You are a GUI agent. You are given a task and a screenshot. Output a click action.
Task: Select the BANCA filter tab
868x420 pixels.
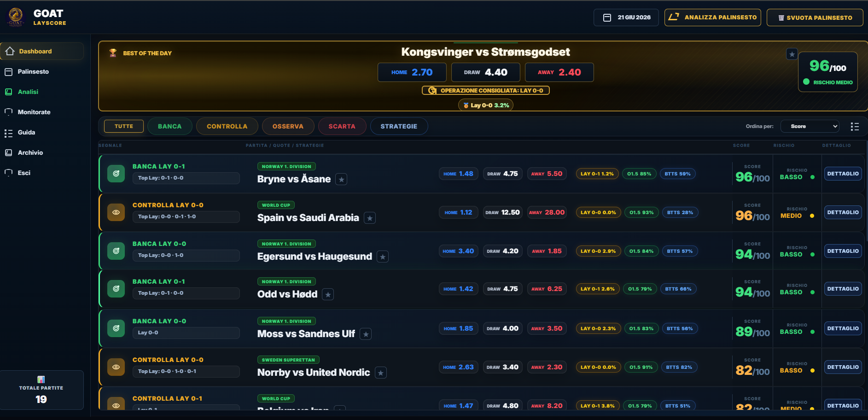click(170, 126)
